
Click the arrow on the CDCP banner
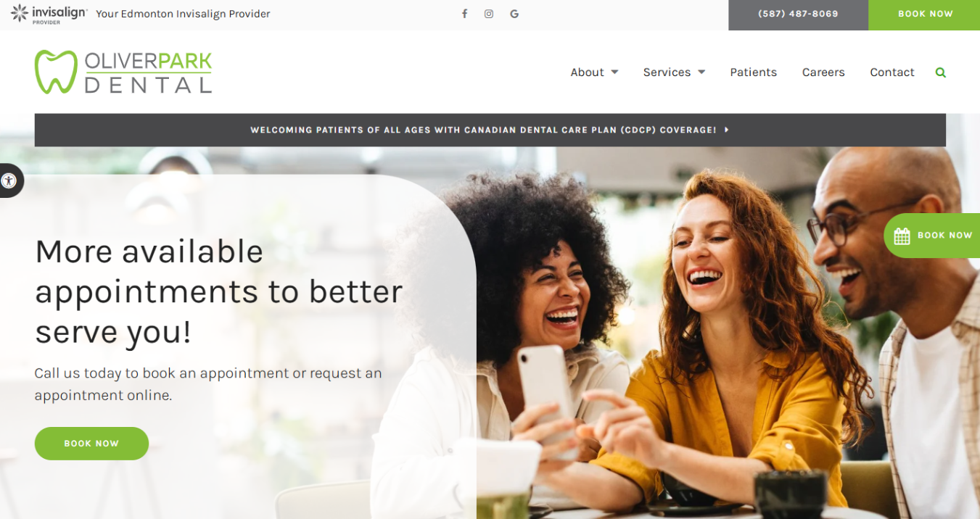point(727,130)
